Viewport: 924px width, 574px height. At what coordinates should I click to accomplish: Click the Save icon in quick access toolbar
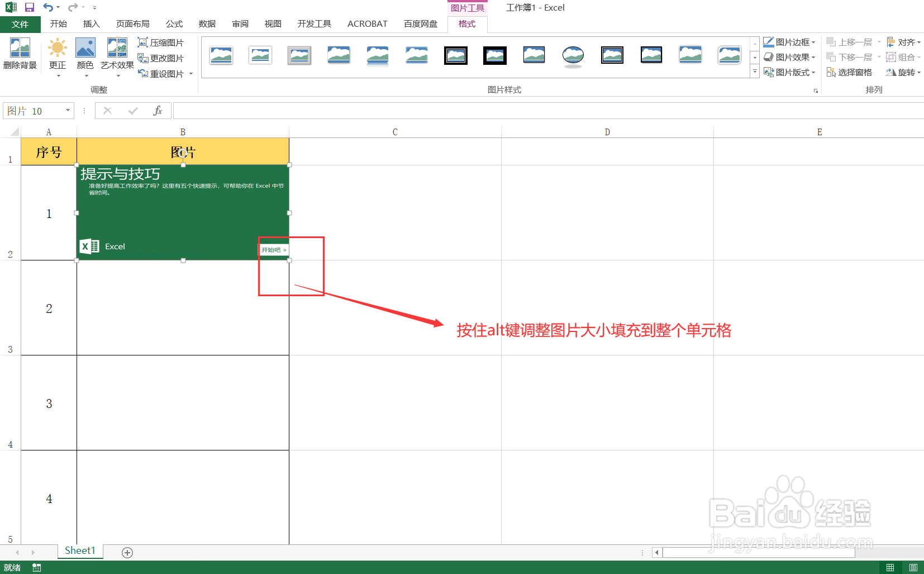click(30, 7)
